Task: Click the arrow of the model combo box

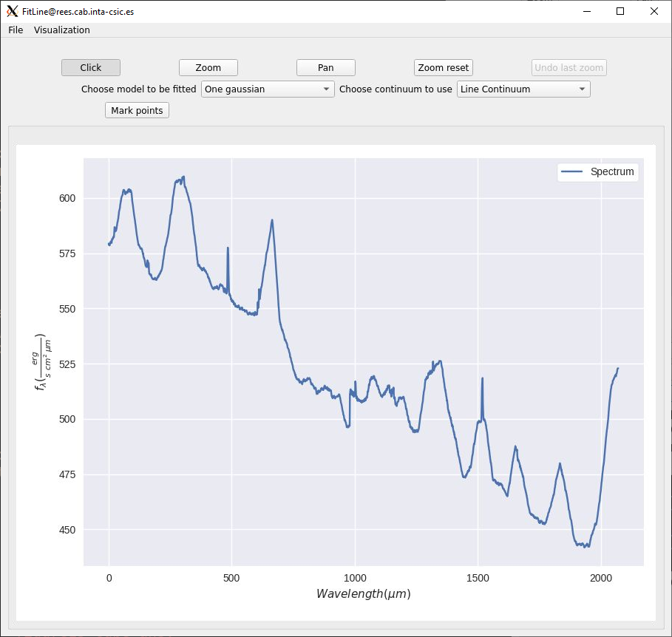Action: [x=326, y=89]
